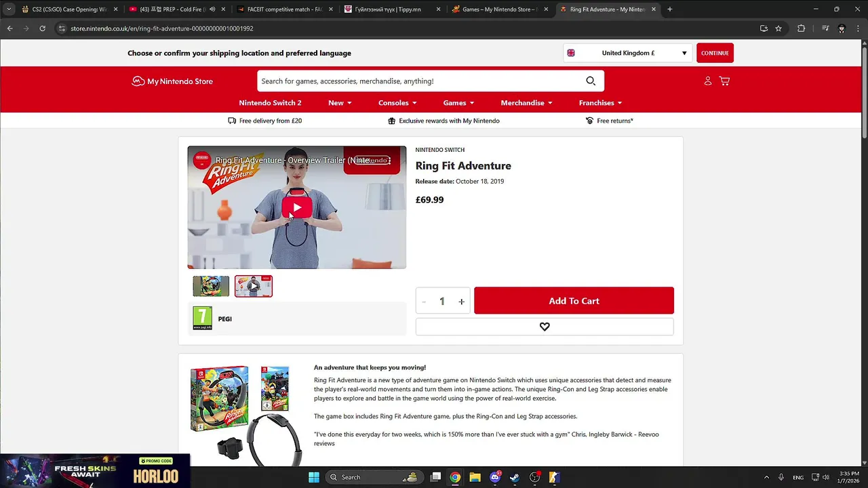Click the store search input field

(420, 81)
